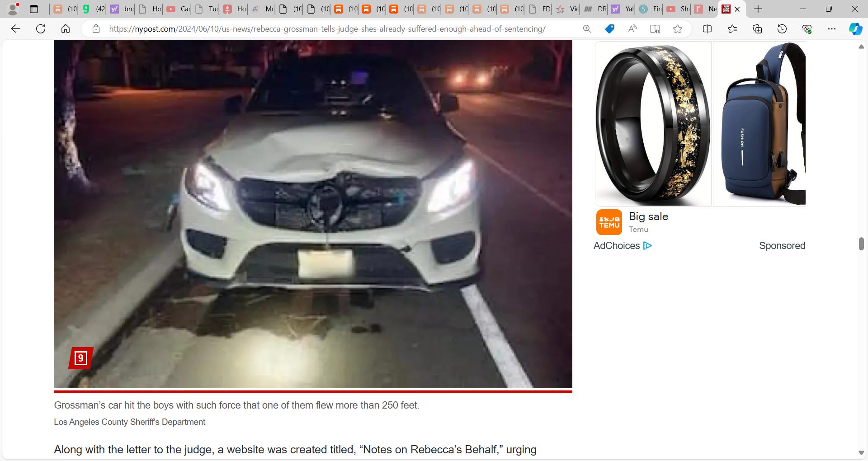The height and width of the screenshot is (461, 868).
Task: Open Collections panel
Action: [757, 29]
